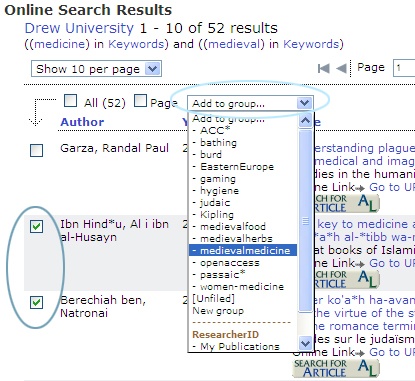Viewport: 415px width, 381px height.
Task: Click scroll down arrow in group list
Action: tap(305, 343)
